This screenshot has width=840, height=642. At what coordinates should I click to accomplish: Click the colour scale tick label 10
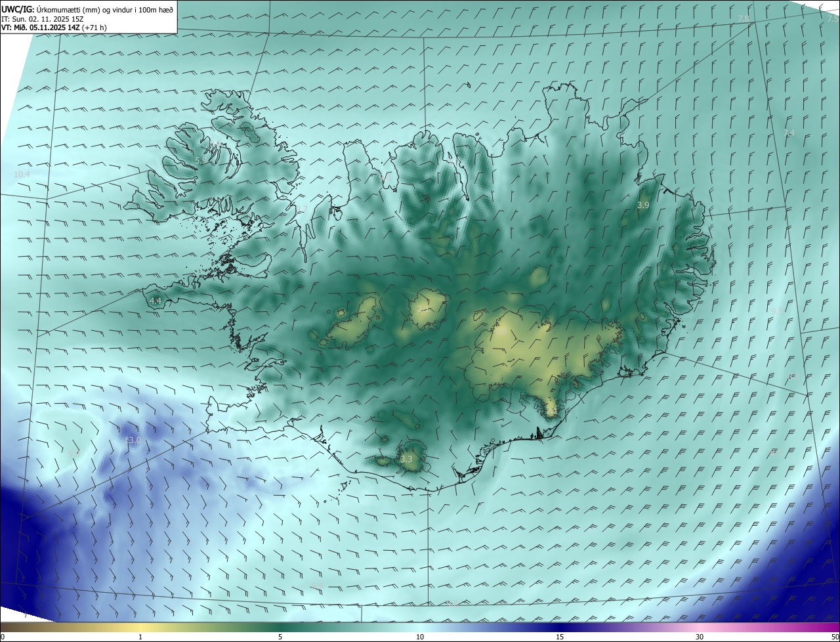pos(420,637)
